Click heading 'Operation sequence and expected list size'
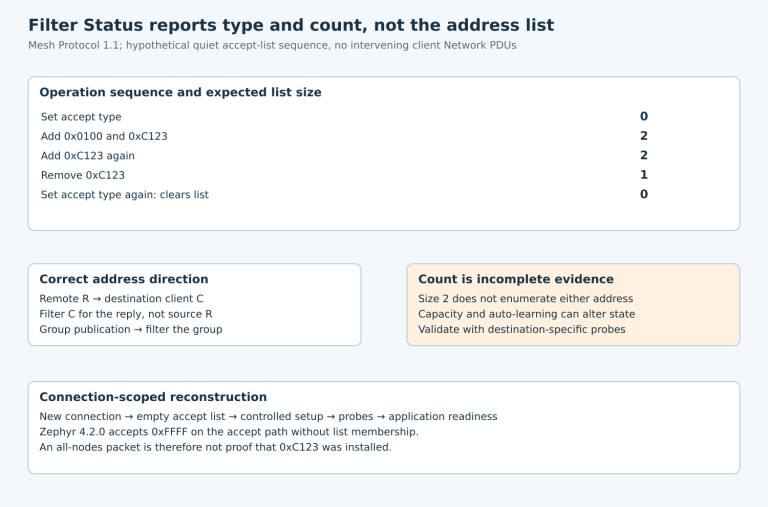Viewport: 768px width, 507px height. (180, 92)
